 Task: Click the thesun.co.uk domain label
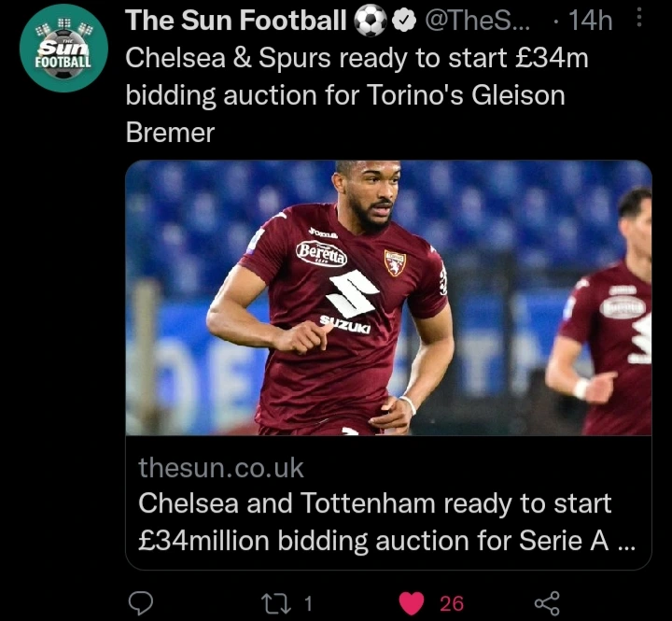coord(221,467)
